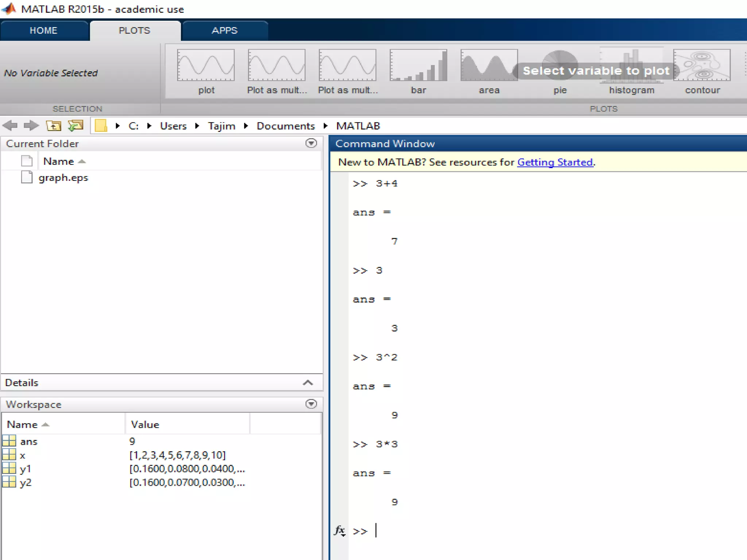Choose the second 'Plot as mult...' icon
Screen dimensions: 747x560
(x=347, y=65)
